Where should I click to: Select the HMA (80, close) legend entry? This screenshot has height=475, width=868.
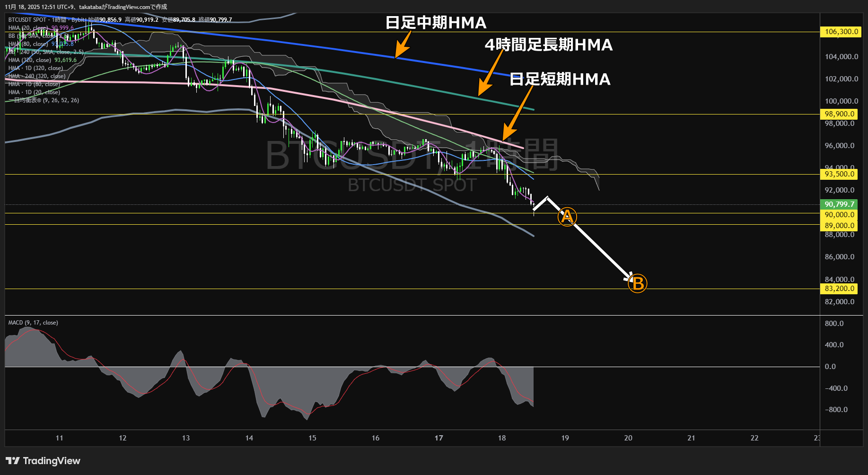pos(28,44)
